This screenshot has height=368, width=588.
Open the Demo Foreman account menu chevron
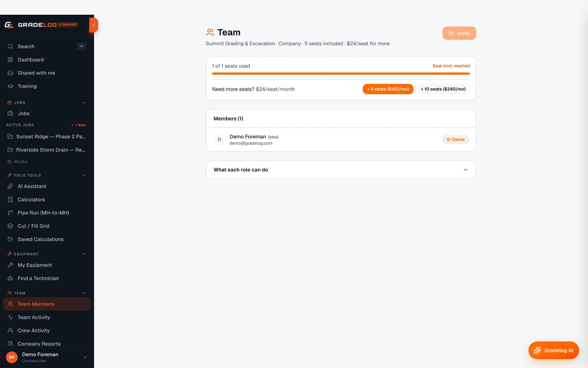click(85, 357)
